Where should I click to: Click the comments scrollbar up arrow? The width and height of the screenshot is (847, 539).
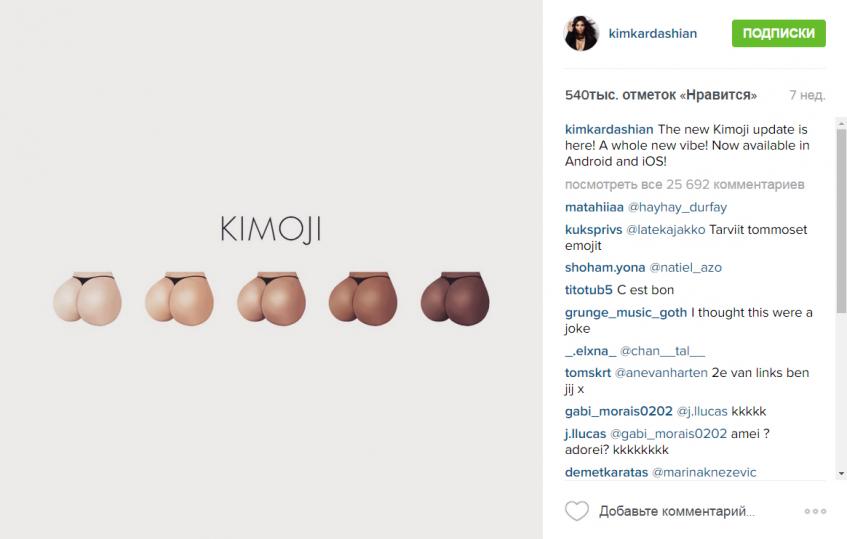[x=841, y=124]
